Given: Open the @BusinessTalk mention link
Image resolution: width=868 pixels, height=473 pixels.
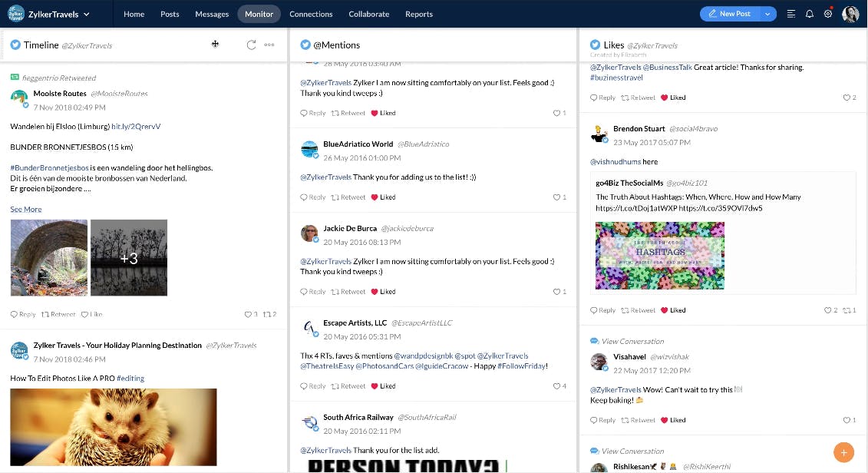Looking at the screenshot, I should point(667,68).
